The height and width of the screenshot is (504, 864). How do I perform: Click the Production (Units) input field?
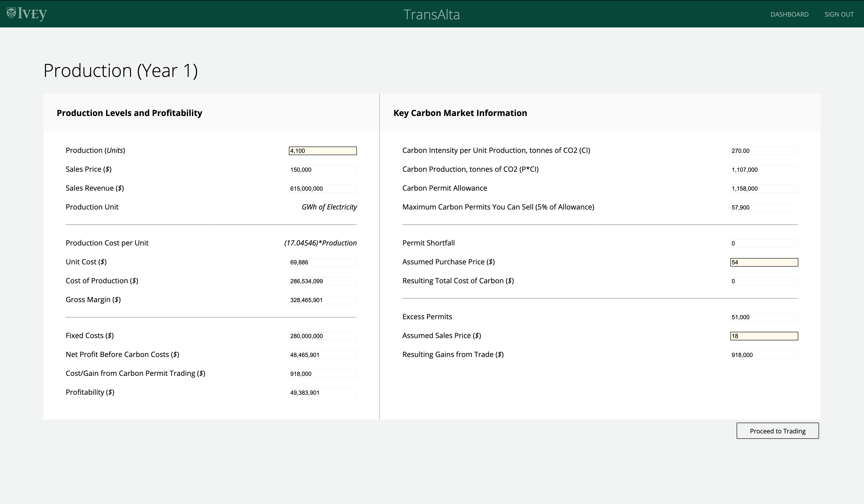tap(322, 151)
